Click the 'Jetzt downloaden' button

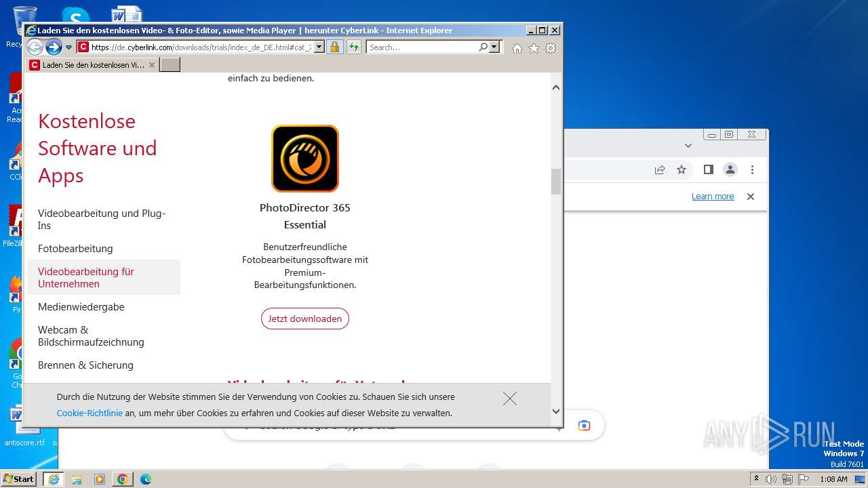[305, 319]
